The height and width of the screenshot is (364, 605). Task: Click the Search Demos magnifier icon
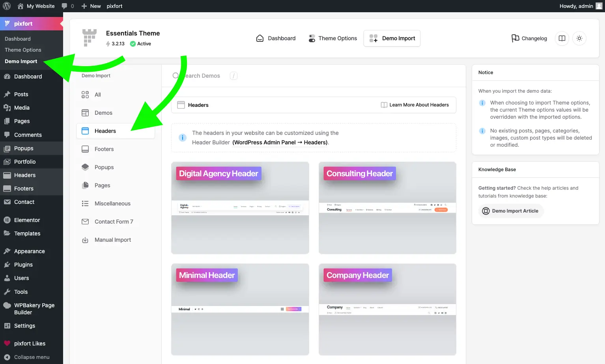[175, 75]
